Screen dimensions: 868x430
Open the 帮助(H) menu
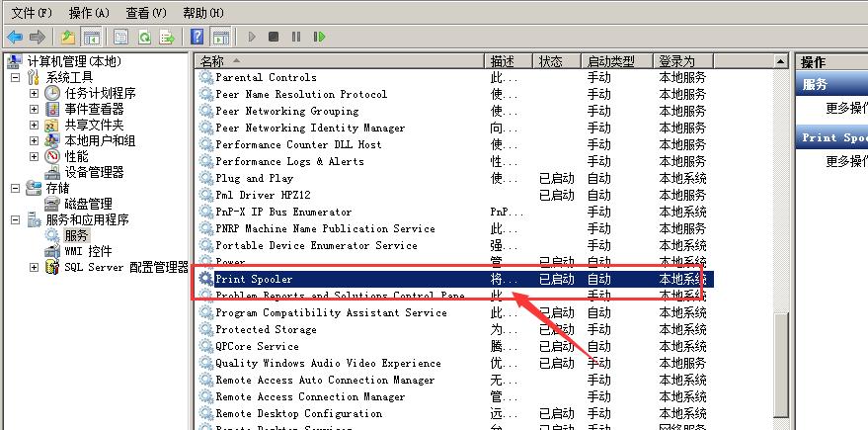203,12
